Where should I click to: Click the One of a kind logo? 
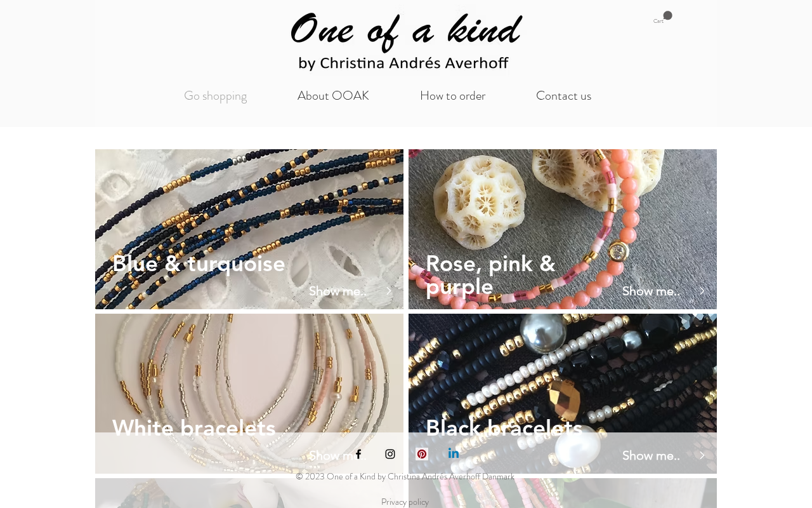click(x=405, y=40)
